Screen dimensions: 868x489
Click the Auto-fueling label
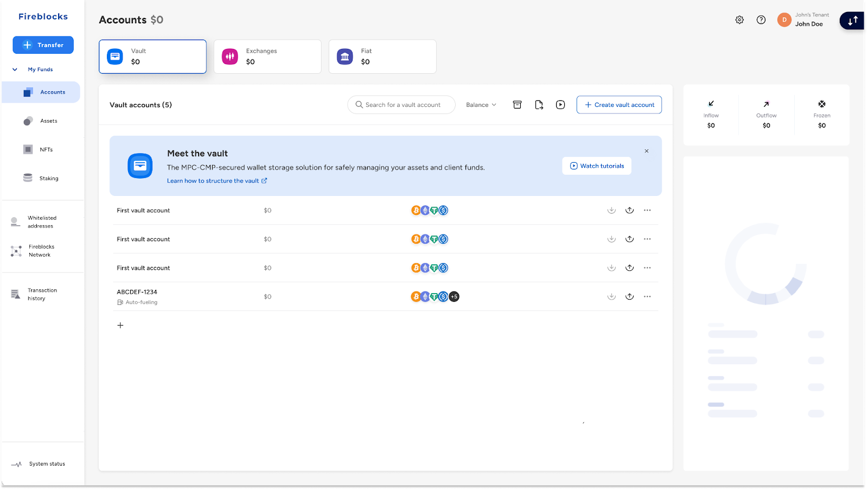pos(137,302)
